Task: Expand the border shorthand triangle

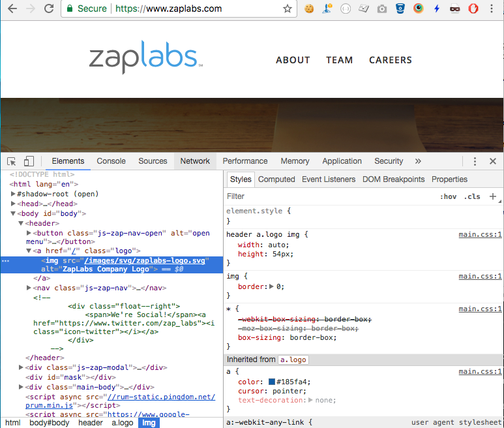Action: click(x=271, y=286)
